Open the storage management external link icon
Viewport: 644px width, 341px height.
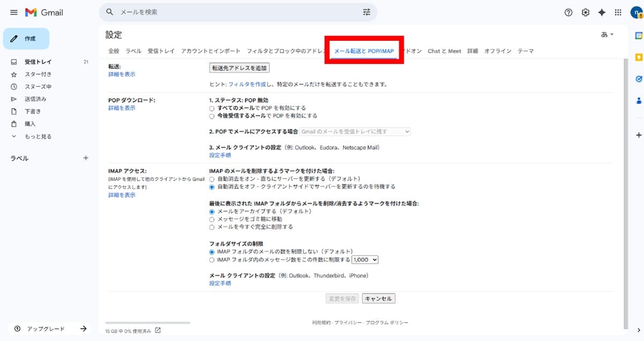(158, 330)
